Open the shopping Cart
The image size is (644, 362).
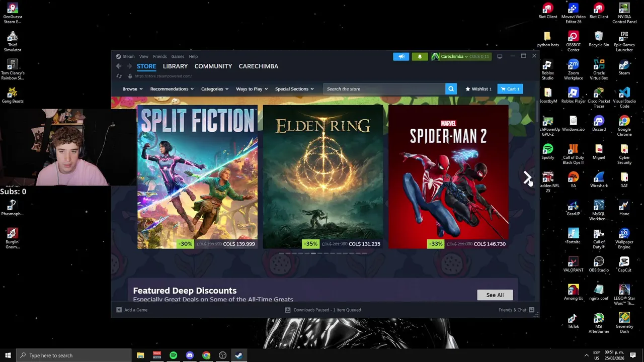click(510, 89)
